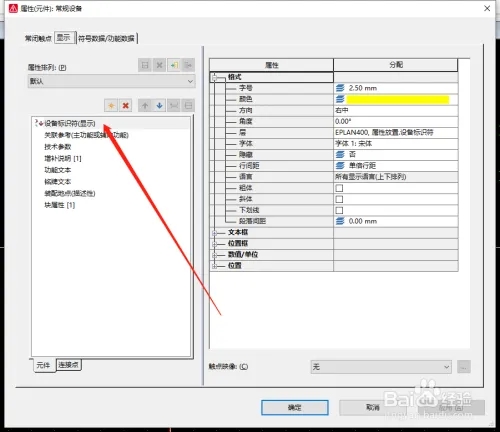The width and height of the screenshot is (500, 432).
Task: Click the import property arrangement icon
Action: 174,65
